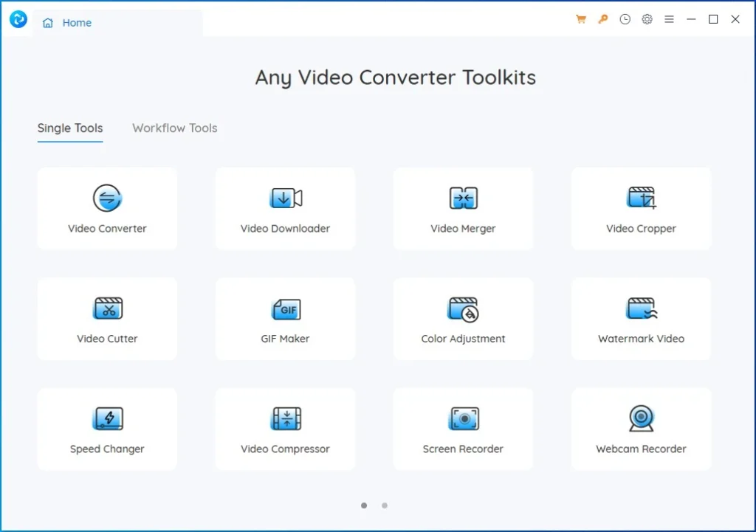Click the Webcam Recorder label
This screenshot has height=532, width=756.
pyautogui.click(x=642, y=449)
